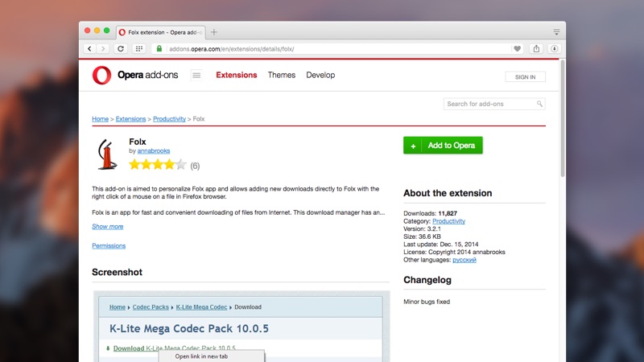644x362 pixels.
Task: Click the SIGN IN button
Action: (526, 76)
